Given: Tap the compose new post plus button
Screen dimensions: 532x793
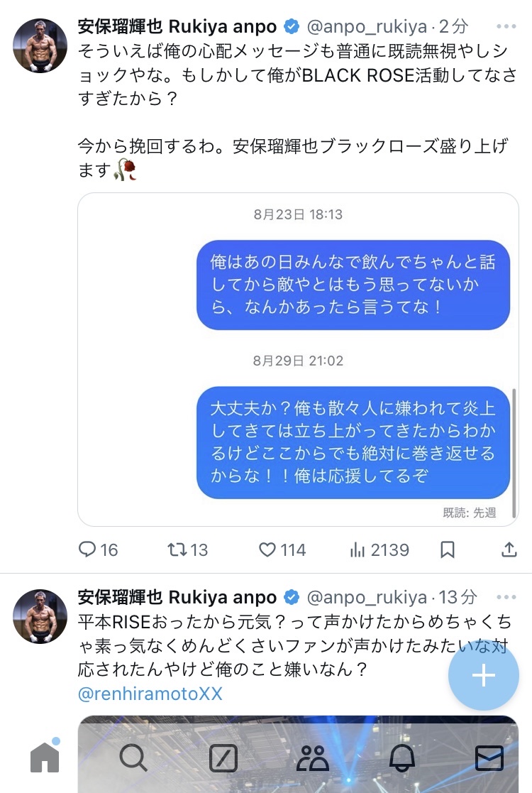Looking at the screenshot, I should (483, 675).
